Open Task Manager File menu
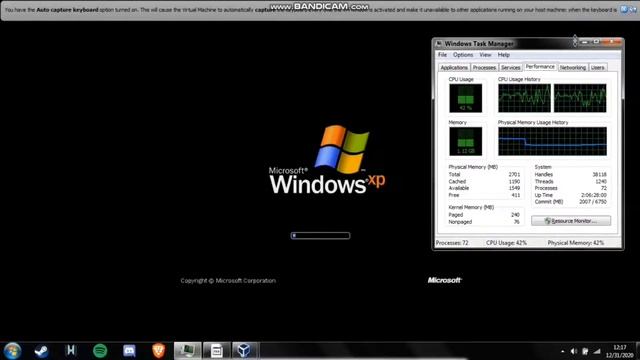The image size is (640, 360). 442,55
